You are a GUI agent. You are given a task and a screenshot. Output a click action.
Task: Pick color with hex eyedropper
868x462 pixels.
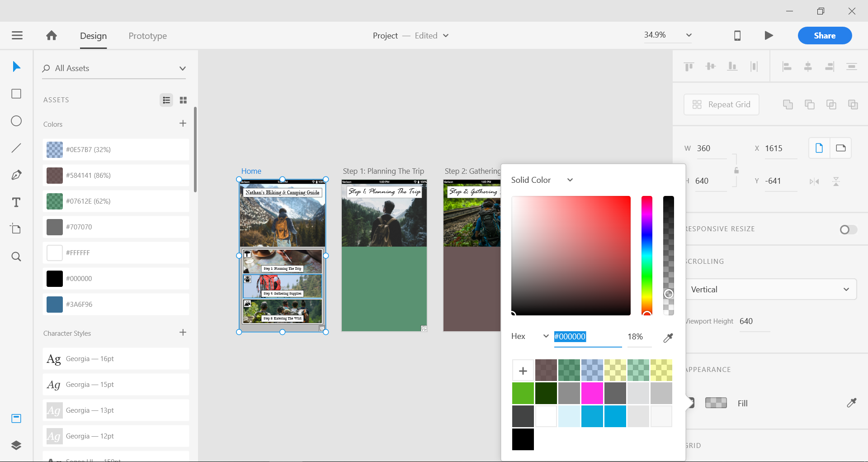pos(668,338)
